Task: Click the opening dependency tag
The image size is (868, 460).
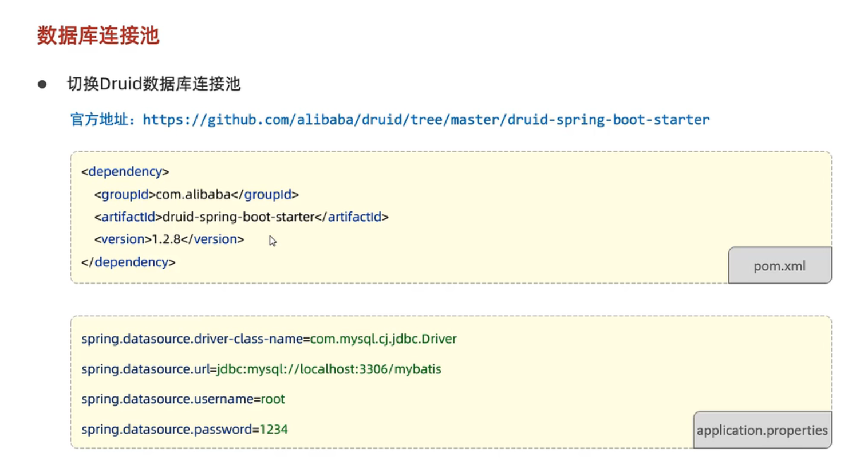Action: pos(125,172)
